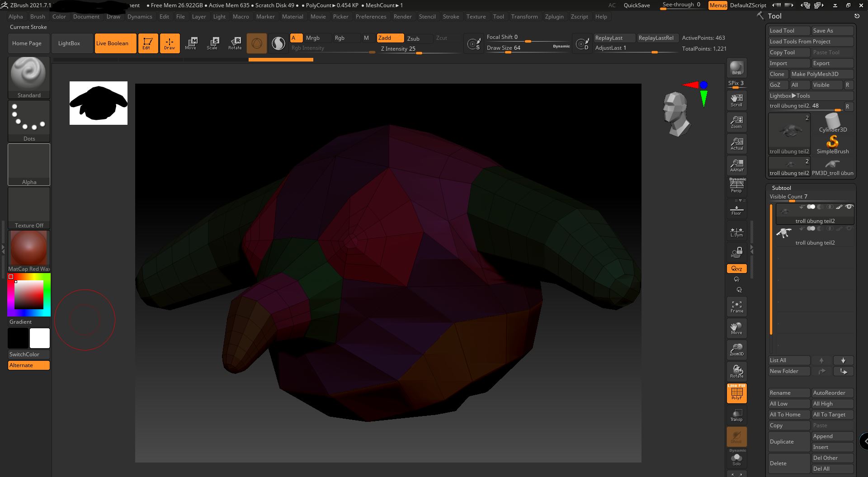Viewport: 868px width, 477px height.
Task: Collapse the Subtool section
Action: (781, 188)
